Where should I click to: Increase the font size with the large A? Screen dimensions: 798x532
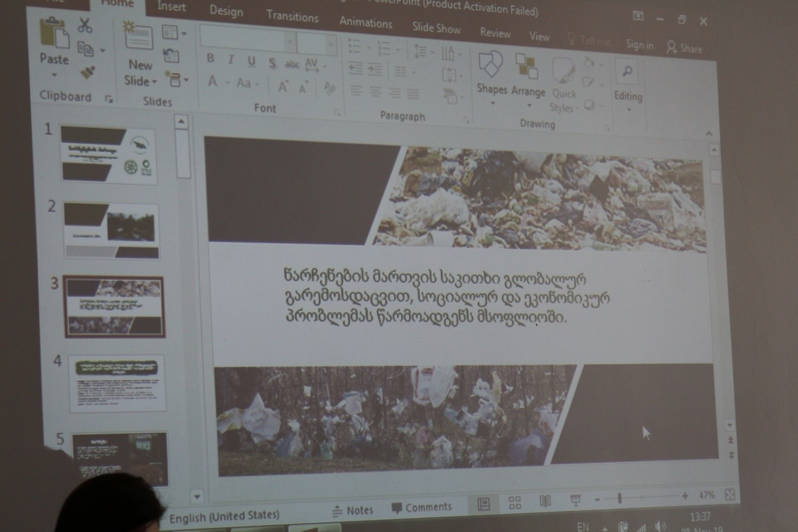tap(283, 86)
